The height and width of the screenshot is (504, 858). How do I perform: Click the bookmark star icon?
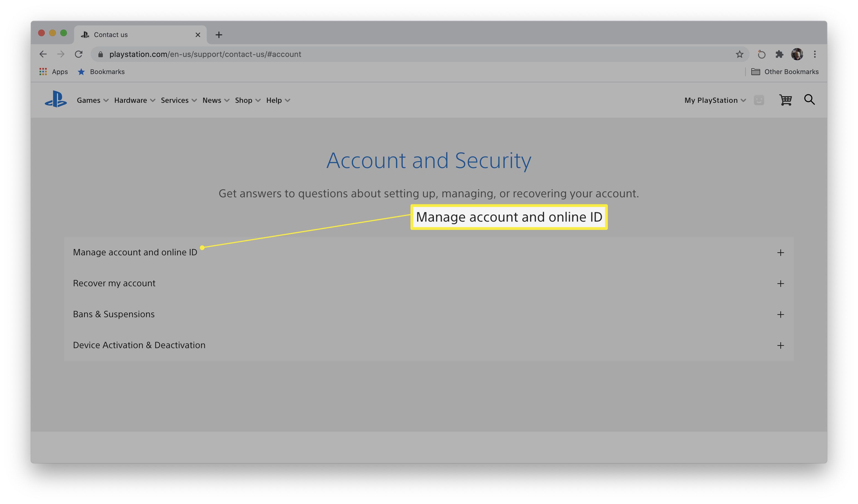pos(739,54)
